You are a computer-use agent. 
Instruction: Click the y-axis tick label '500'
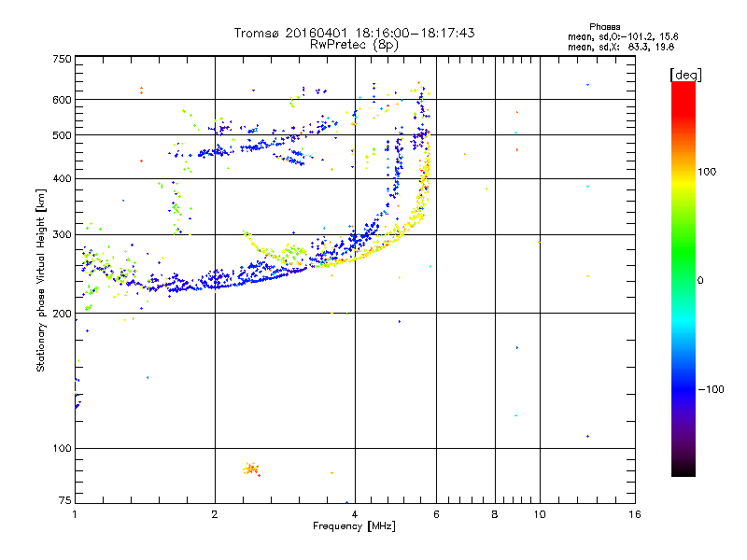coord(62,135)
